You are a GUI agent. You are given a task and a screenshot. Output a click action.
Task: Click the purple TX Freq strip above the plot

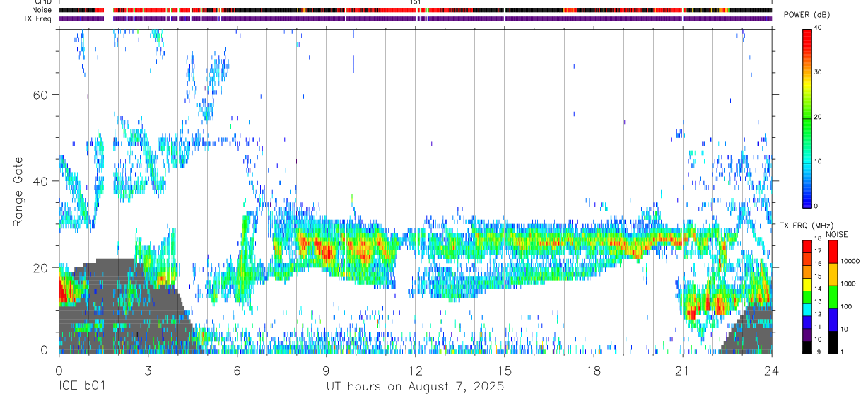(416, 18)
